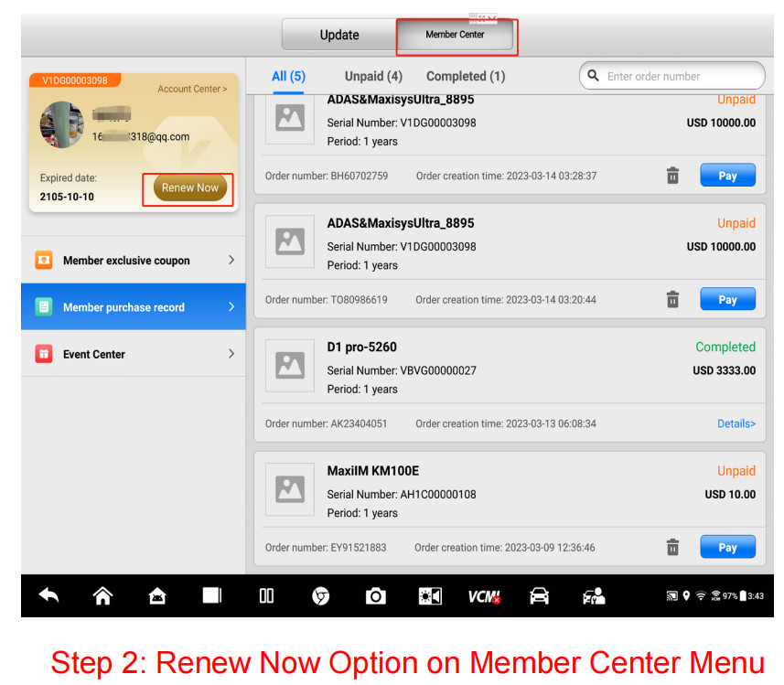The image size is (784, 685).
Task: Expand Member exclusive coupon section
Action: pos(133,260)
